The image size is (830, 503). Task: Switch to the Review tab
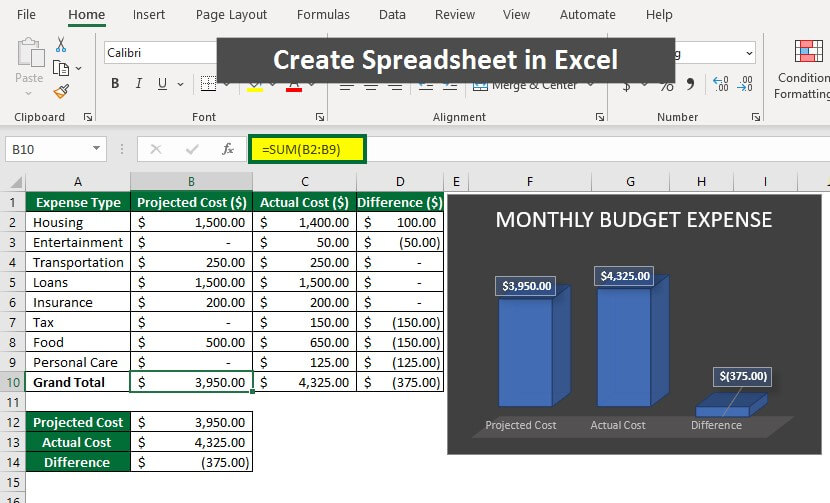click(x=455, y=15)
